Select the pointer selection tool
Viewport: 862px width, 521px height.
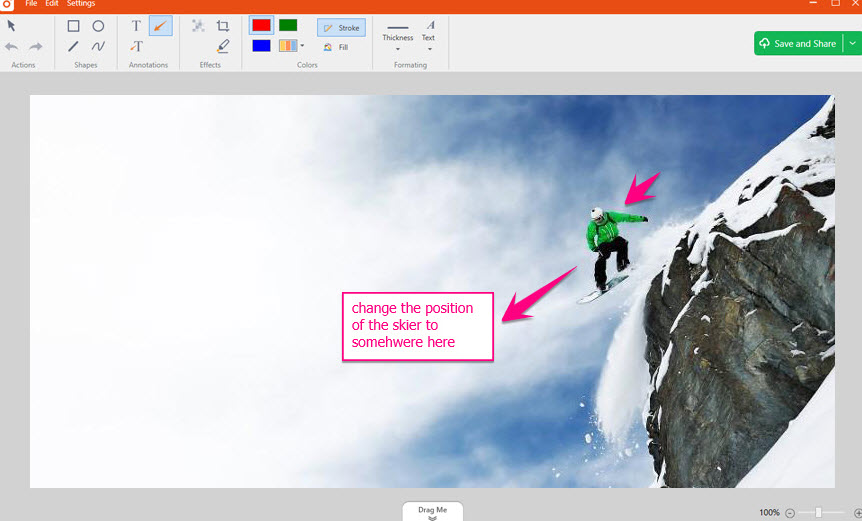click(12, 25)
